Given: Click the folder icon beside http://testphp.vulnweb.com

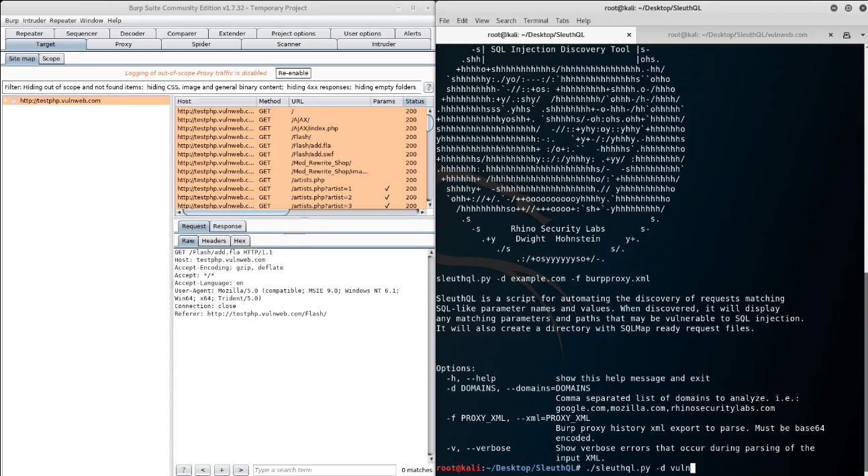Looking at the screenshot, I should tap(13, 99).
